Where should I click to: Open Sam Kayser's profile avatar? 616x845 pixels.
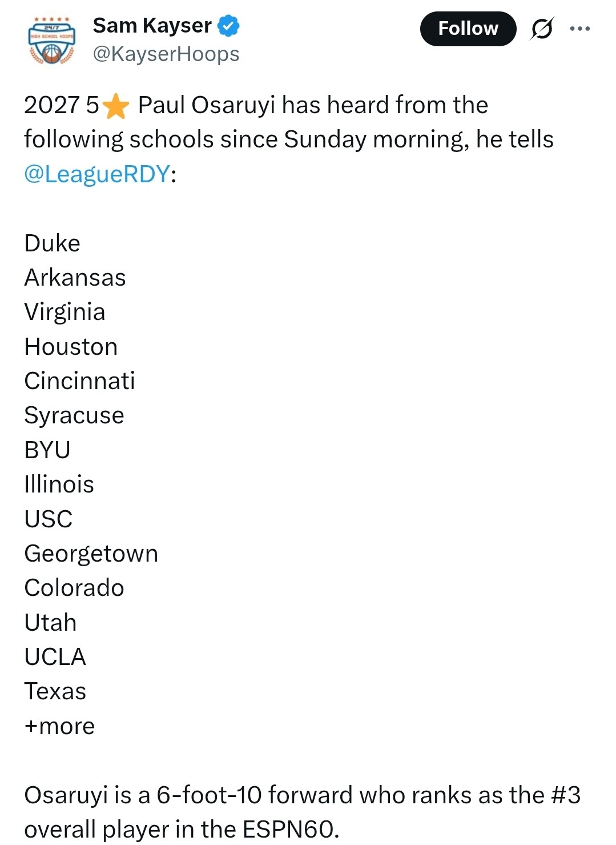coord(51,40)
